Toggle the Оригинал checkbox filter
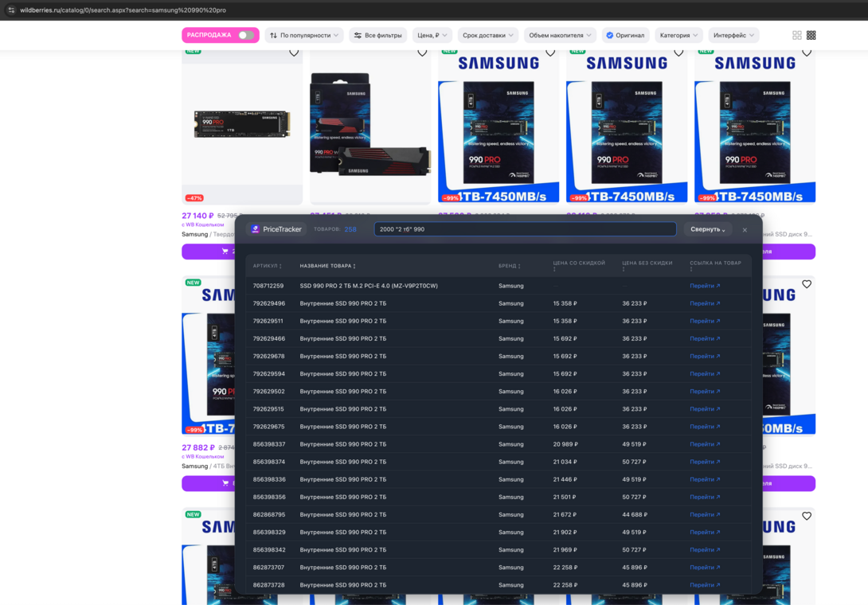This screenshot has width=868, height=605. pyautogui.click(x=626, y=36)
